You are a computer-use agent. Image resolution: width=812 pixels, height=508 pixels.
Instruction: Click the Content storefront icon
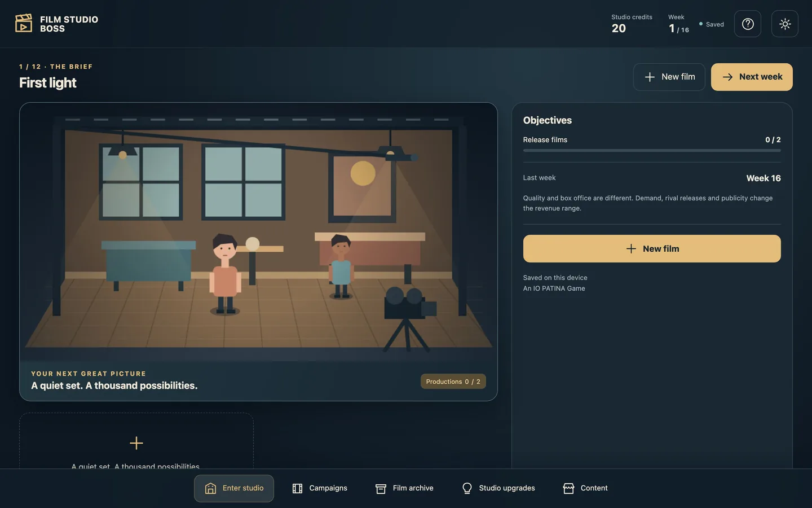tap(568, 488)
